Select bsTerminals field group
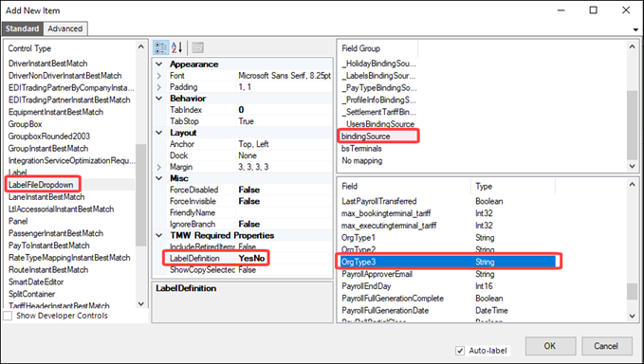The height and width of the screenshot is (364, 644). (x=361, y=149)
